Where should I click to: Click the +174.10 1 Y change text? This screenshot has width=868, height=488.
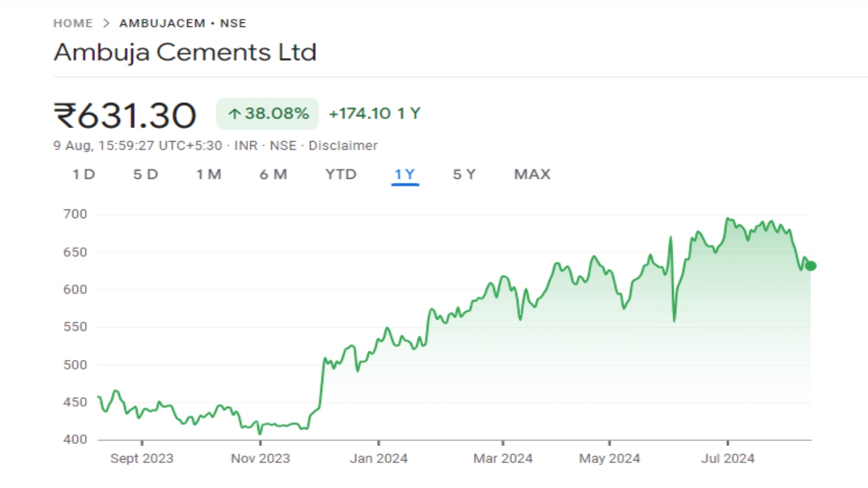pos(374,113)
